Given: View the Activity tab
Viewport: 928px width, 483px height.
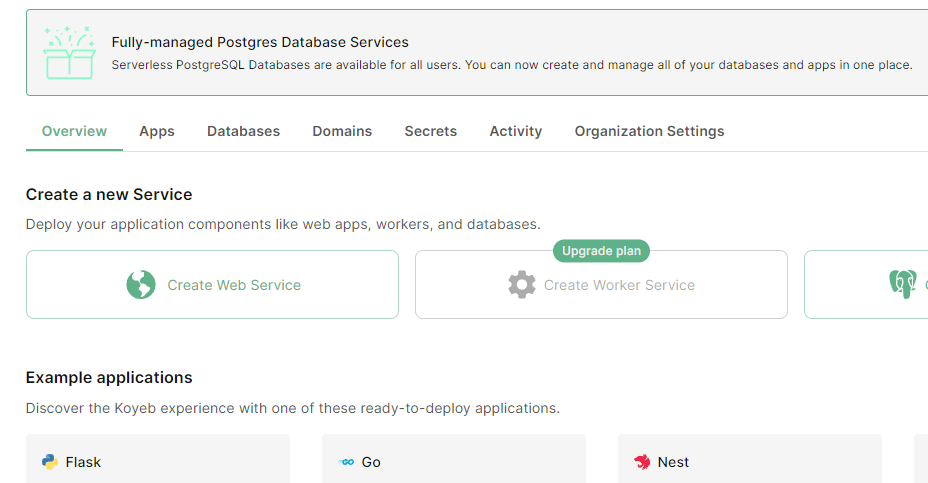Looking at the screenshot, I should click(x=516, y=131).
